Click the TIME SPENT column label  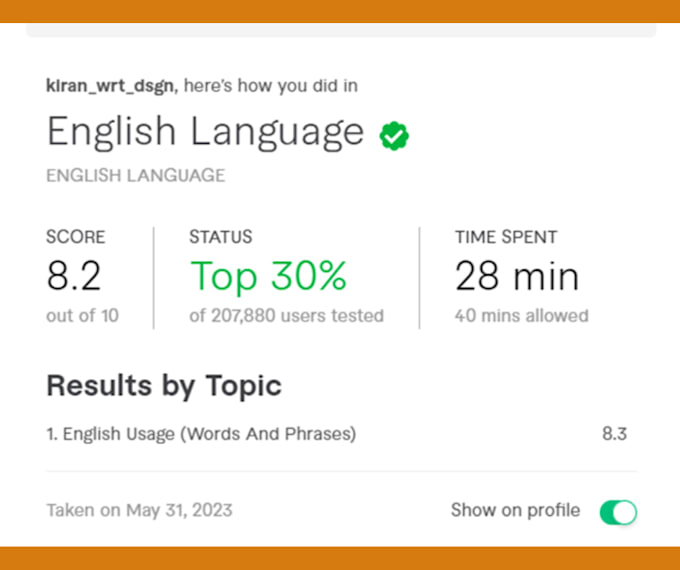[x=506, y=237]
